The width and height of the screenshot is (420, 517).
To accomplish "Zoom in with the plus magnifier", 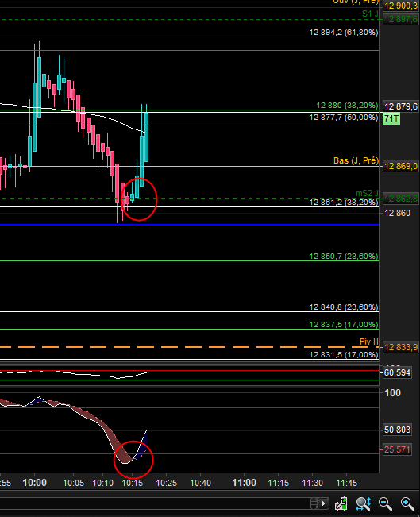I will pyautogui.click(x=407, y=503).
